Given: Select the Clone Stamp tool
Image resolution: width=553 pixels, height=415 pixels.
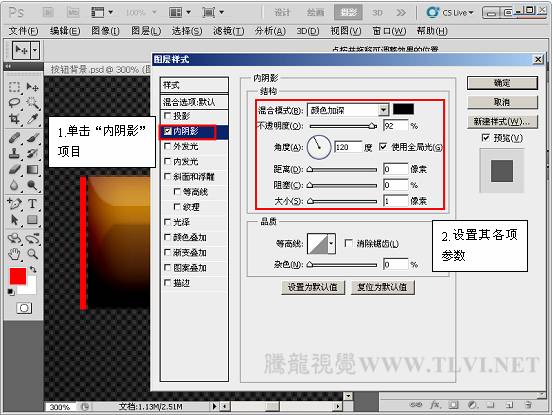Looking at the screenshot, I should coord(14,153).
